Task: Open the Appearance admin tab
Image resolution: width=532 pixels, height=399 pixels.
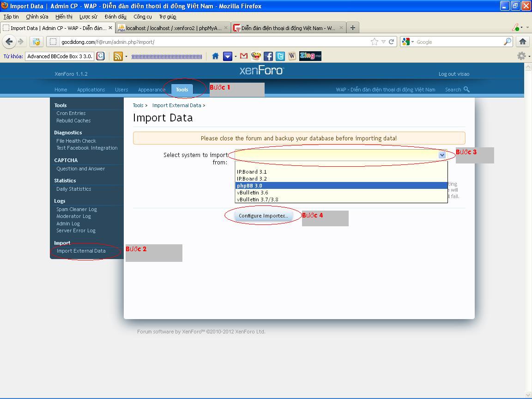Action: click(151, 90)
